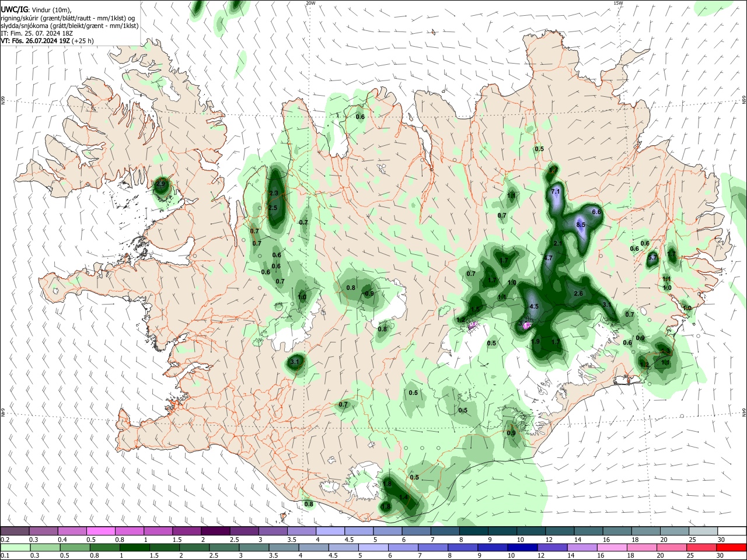Click the deep blue 10–12 swatch in bottom scale
747x560 pixels.
(522, 547)
